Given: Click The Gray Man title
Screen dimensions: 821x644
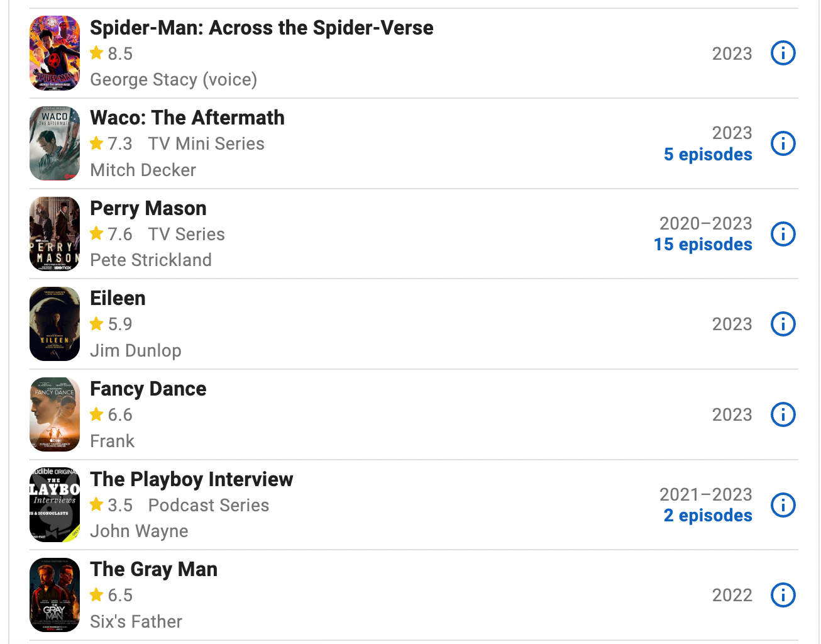Looking at the screenshot, I should pos(154,569).
